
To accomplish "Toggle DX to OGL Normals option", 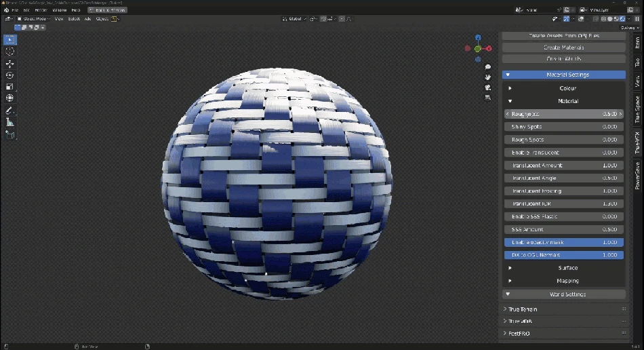I will click(x=564, y=255).
